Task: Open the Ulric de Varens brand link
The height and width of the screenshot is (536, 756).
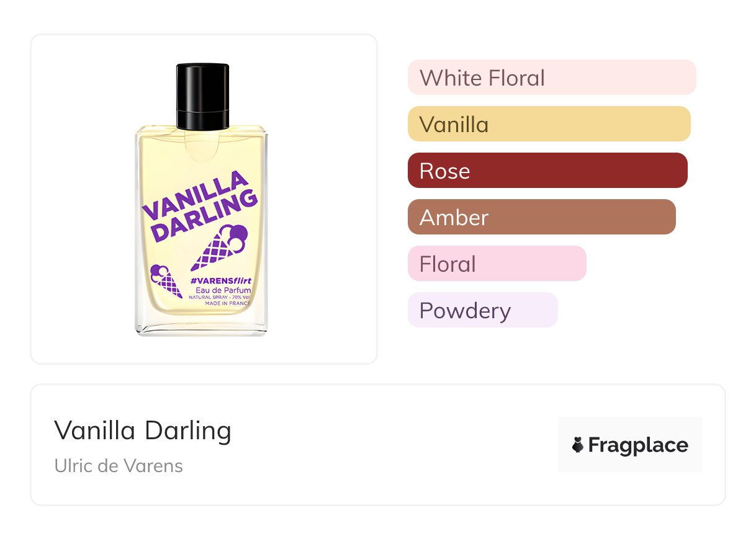Action: pos(119,466)
